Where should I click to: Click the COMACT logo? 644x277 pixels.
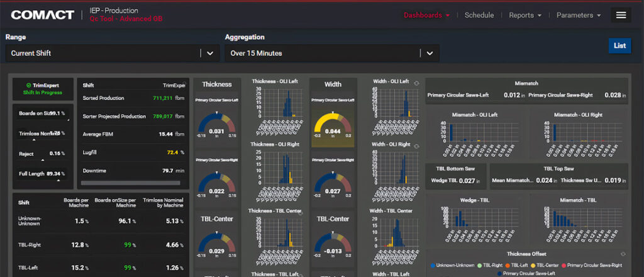pos(43,15)
